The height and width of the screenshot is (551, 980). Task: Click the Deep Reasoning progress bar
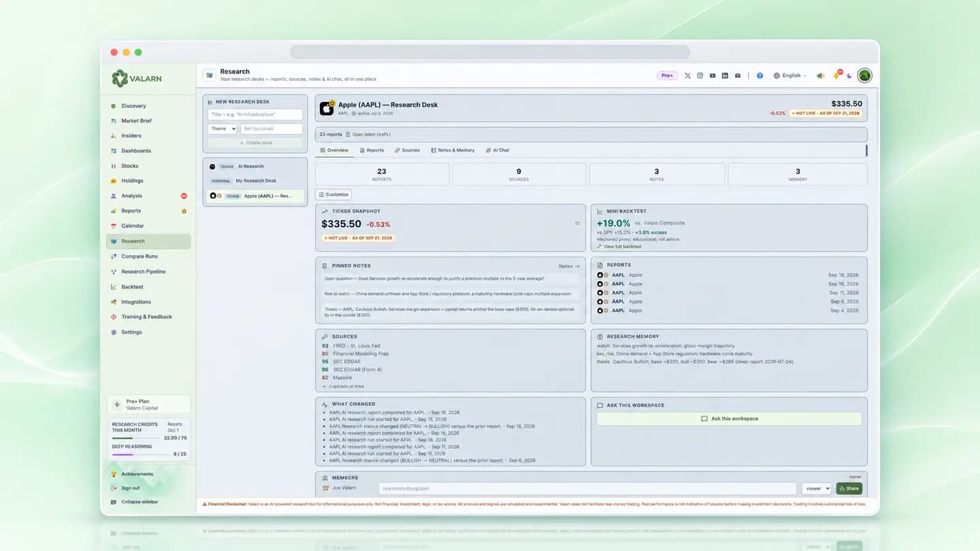[x=140, y=454]
